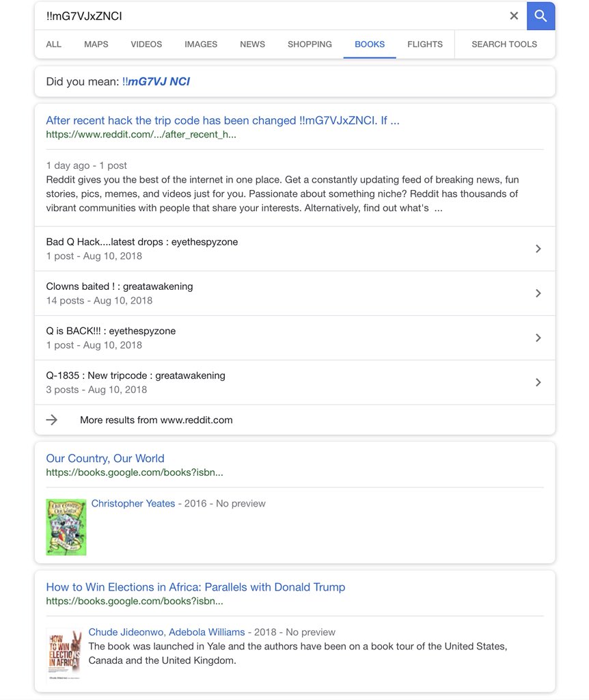Click the blue search magnifier button
This screenshot has height=700, width=589.
click(x=540, y=16)
